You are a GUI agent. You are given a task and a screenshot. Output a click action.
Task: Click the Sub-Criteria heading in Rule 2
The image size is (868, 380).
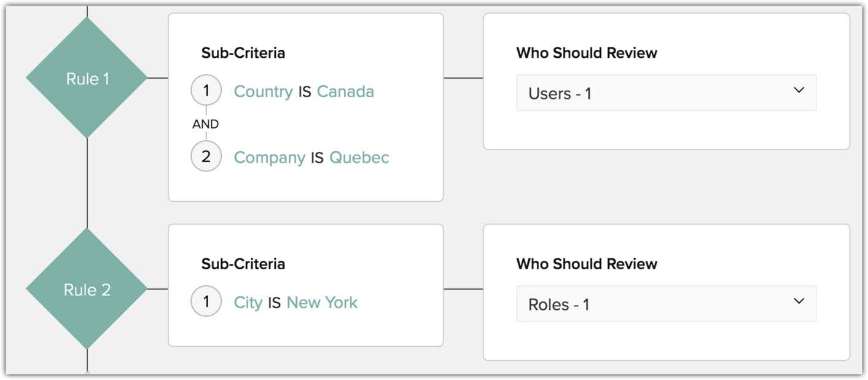point(243,264)
